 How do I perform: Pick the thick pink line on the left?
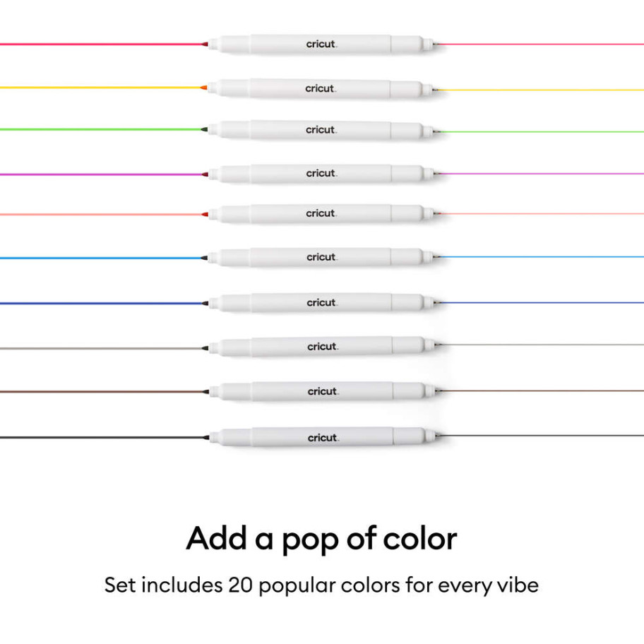tap(99, 44)
